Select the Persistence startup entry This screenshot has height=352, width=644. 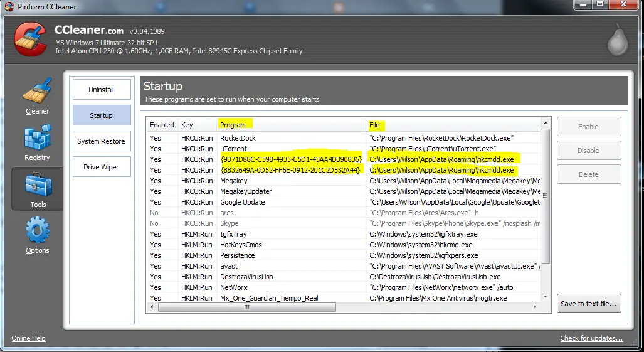pos(344,255)
